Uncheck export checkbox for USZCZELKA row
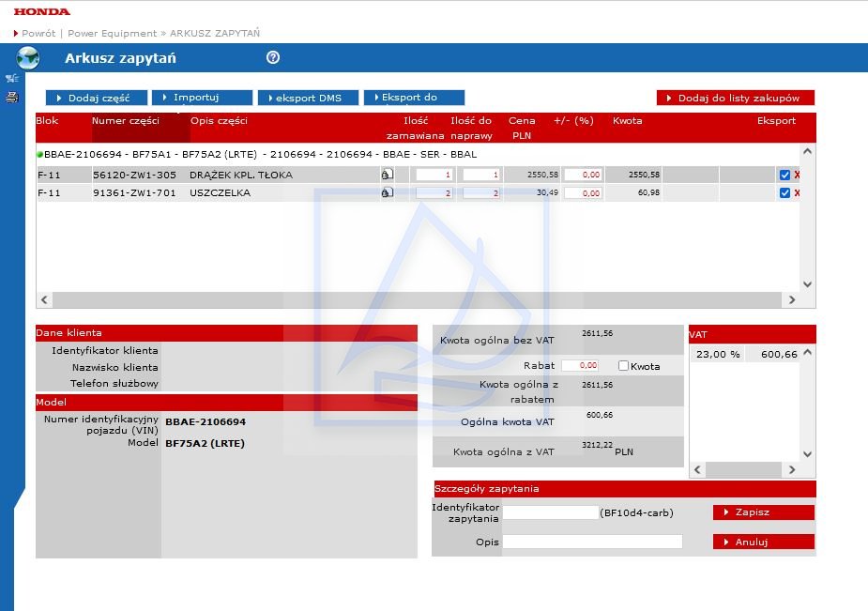This screenshot has height=611, width=868. point(784,193)
